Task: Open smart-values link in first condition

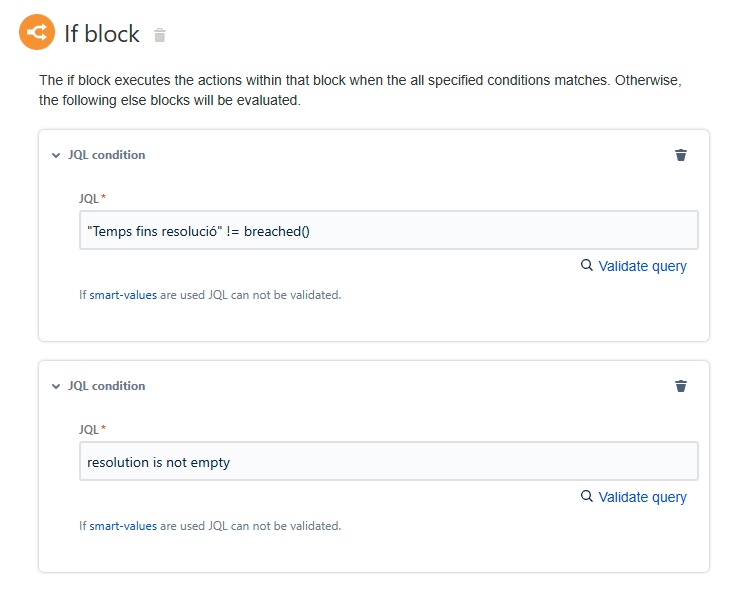Action: (123, 295)
